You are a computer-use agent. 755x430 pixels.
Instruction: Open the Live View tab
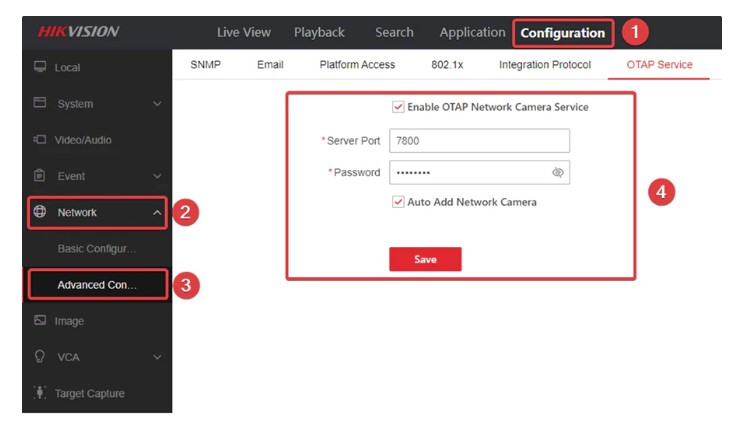pyautogui.click(x=244, y=32)
